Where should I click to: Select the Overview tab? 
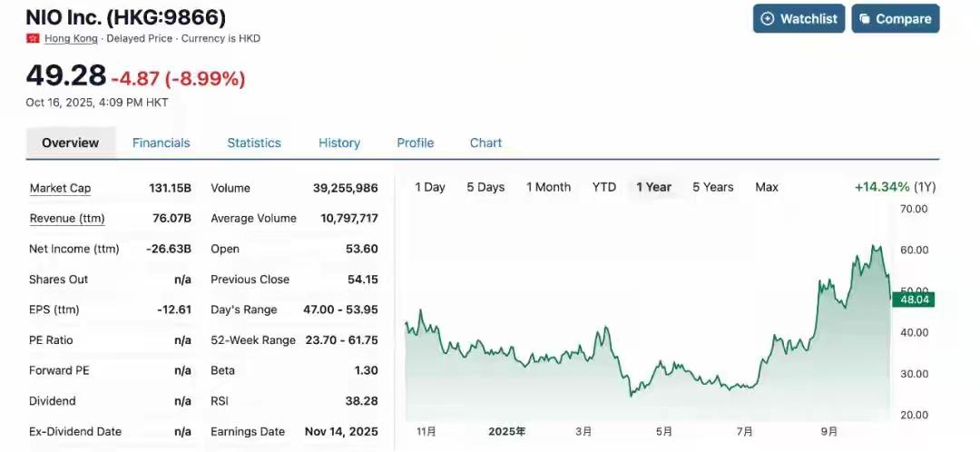pyautogui.click(x=70, y=142)
